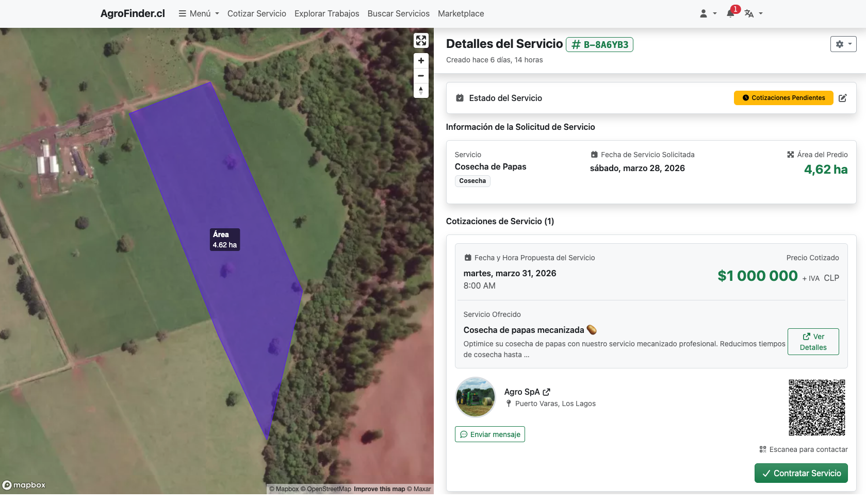Open the Agro SpA profile picture
866x504 pixels.
click(476, 397)
